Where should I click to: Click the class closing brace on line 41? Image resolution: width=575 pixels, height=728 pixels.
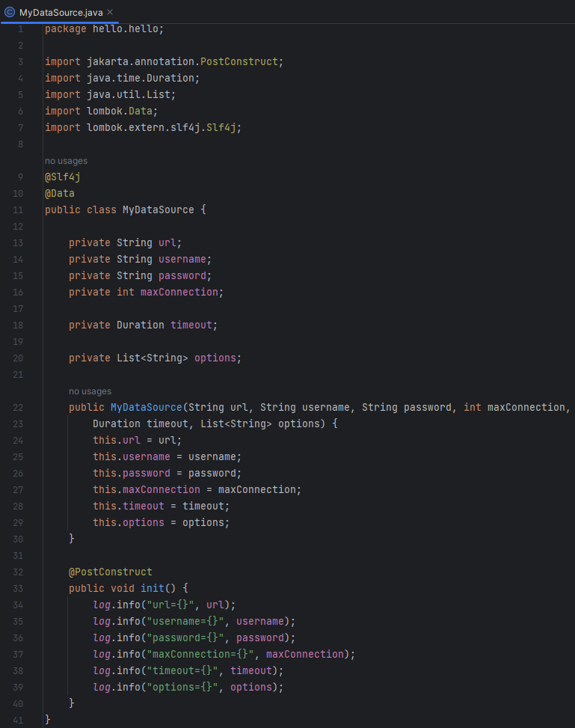47,720
